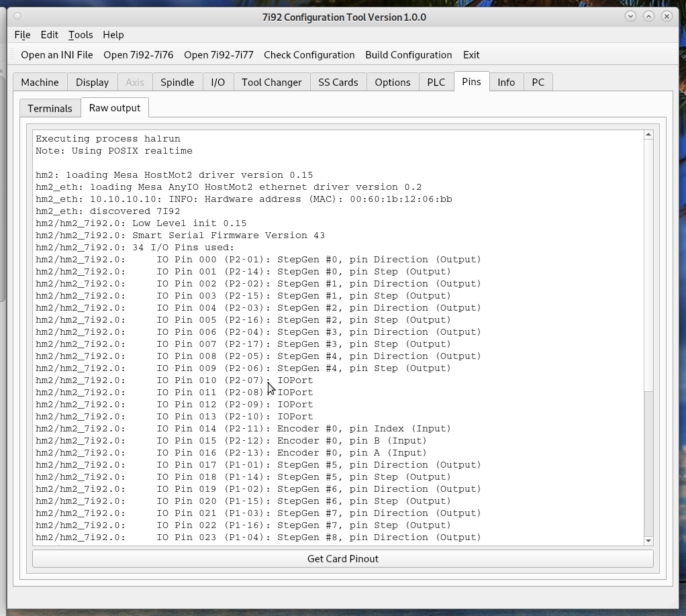Click Open 7i92-7i77 toolbar button
Image resolution: width=686 pixels, height=616 pixels.
[x=218, y=54]
